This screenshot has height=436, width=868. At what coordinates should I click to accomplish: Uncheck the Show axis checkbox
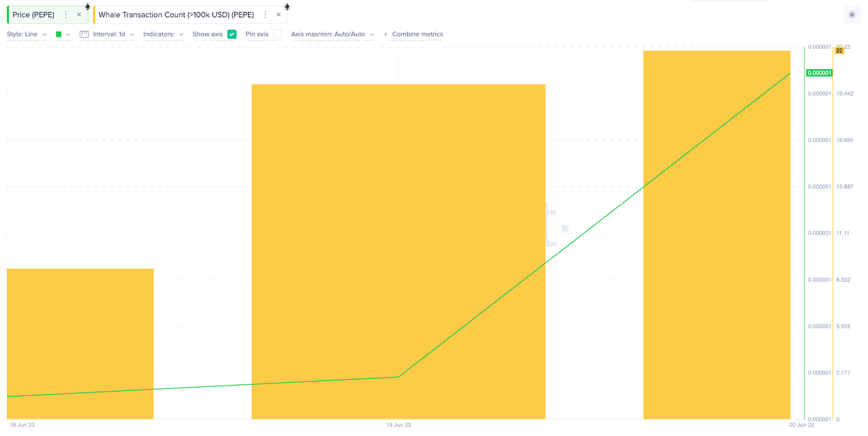[232, 34]
